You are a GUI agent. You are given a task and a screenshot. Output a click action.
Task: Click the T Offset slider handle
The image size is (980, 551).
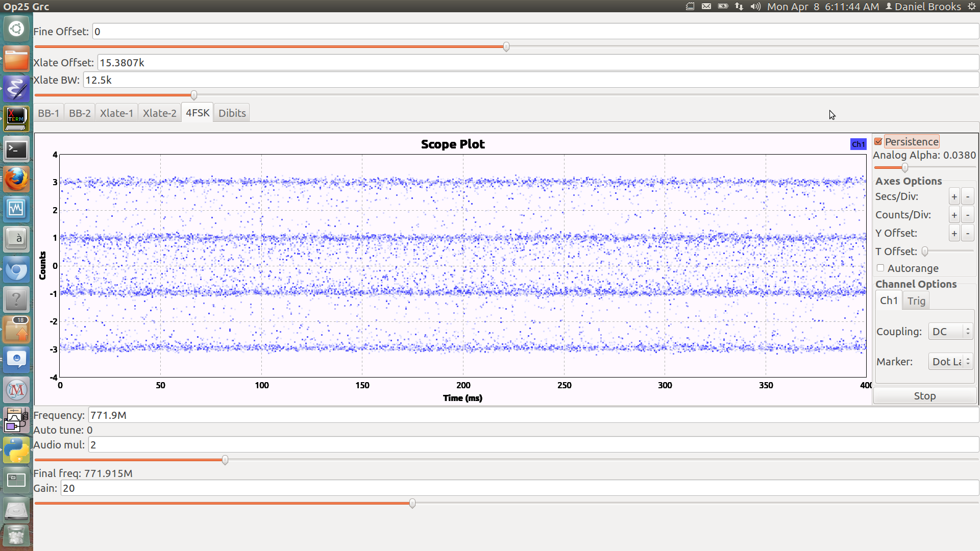tap(925, 252)
